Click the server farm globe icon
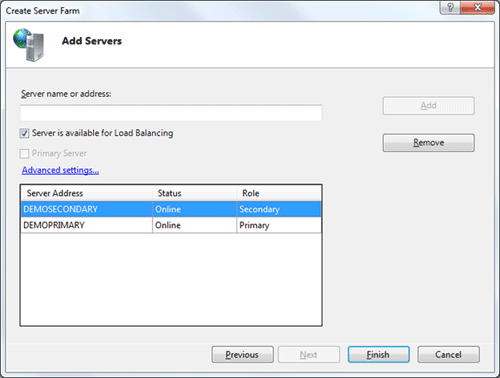500x378 pixels. pos(29,45)
